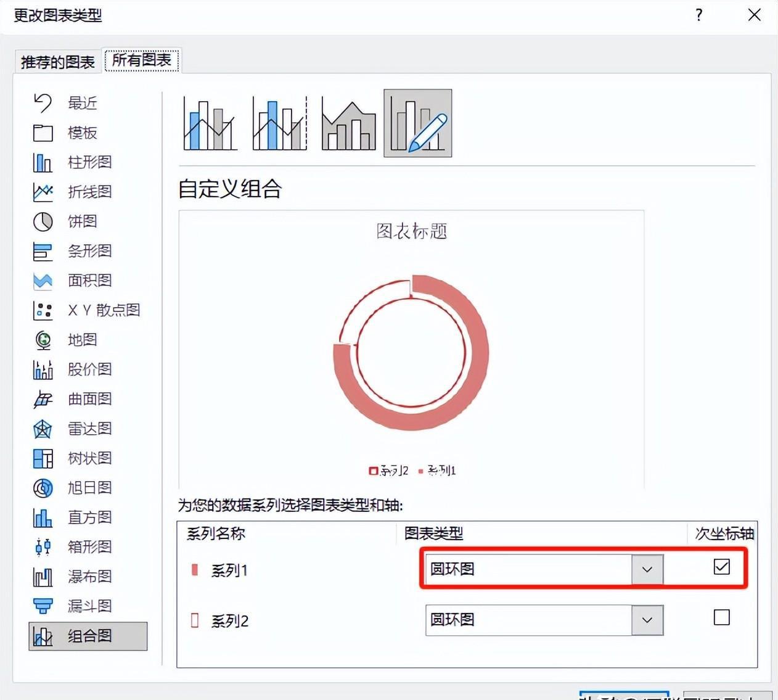The height and width of the screenshot is (700, 778).
Task: Open the help question mark button
Action: (x=698, y=15)
